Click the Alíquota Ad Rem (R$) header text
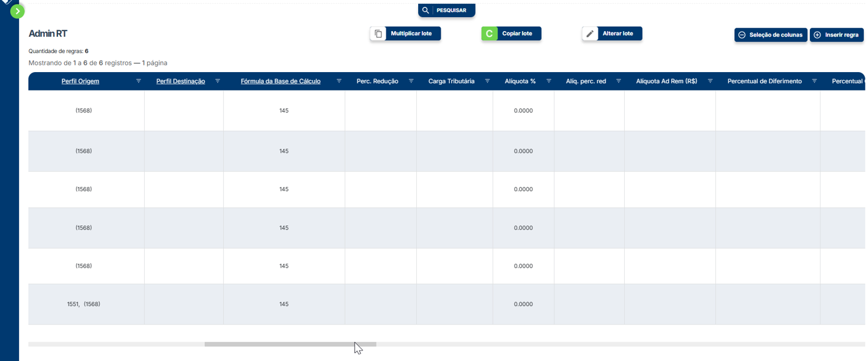 [x=666, y=81]
